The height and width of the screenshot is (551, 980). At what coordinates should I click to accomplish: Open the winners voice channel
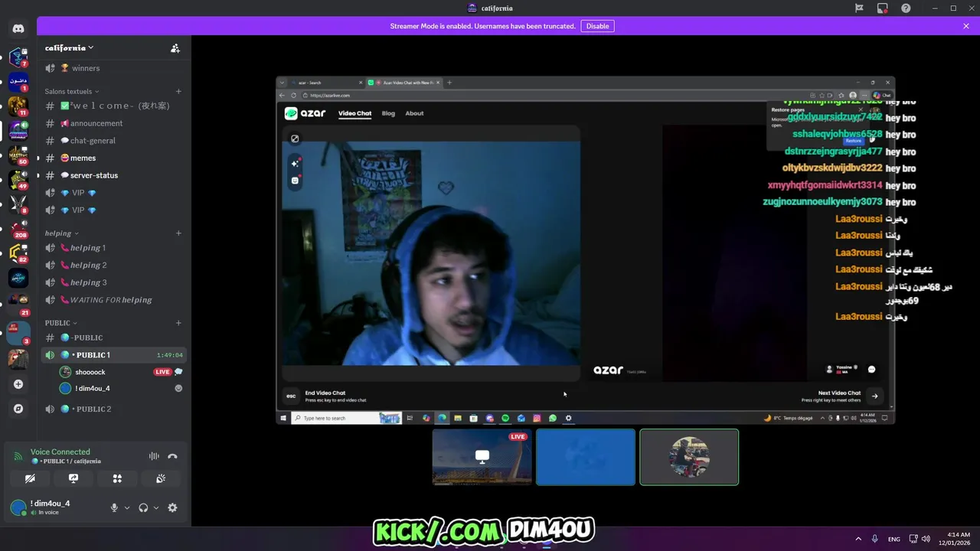(x=113, y=68)
